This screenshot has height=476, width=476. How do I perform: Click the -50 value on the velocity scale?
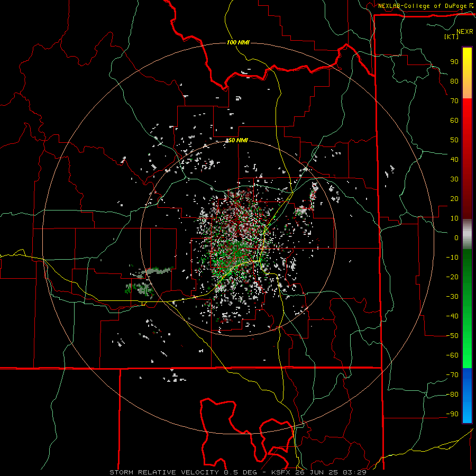(452, 336)
